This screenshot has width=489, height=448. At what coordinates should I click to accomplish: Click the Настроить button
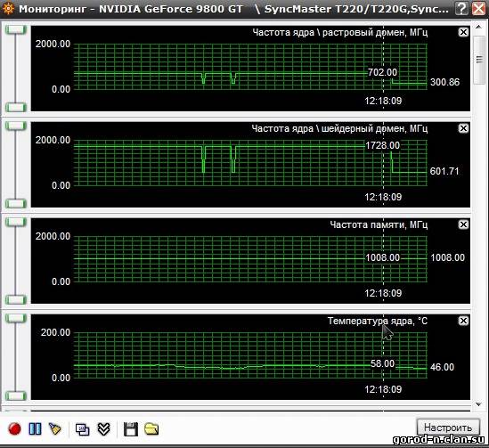448,428
